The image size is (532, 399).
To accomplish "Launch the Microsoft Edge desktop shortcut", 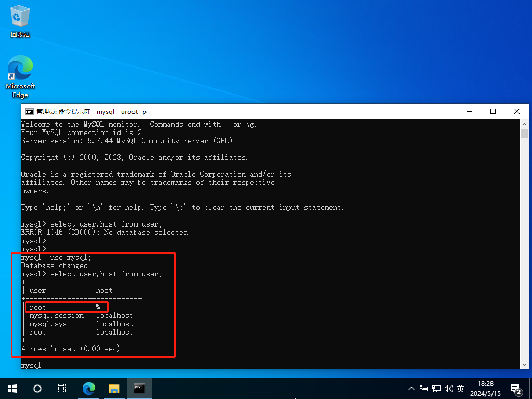I will point(20,76).
